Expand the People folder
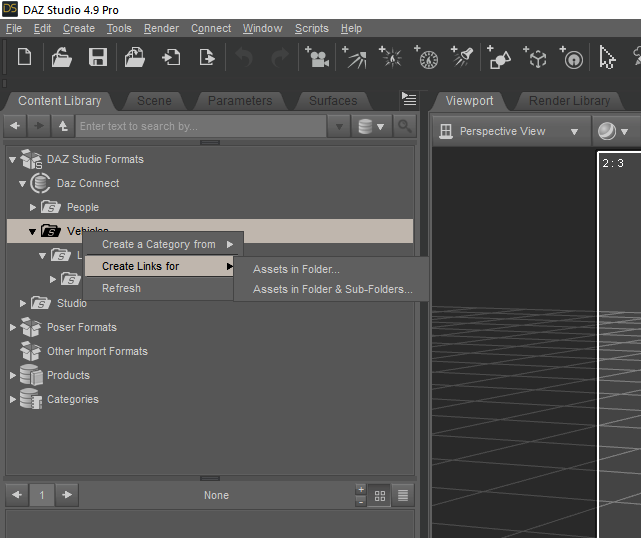 pos(33,208)
